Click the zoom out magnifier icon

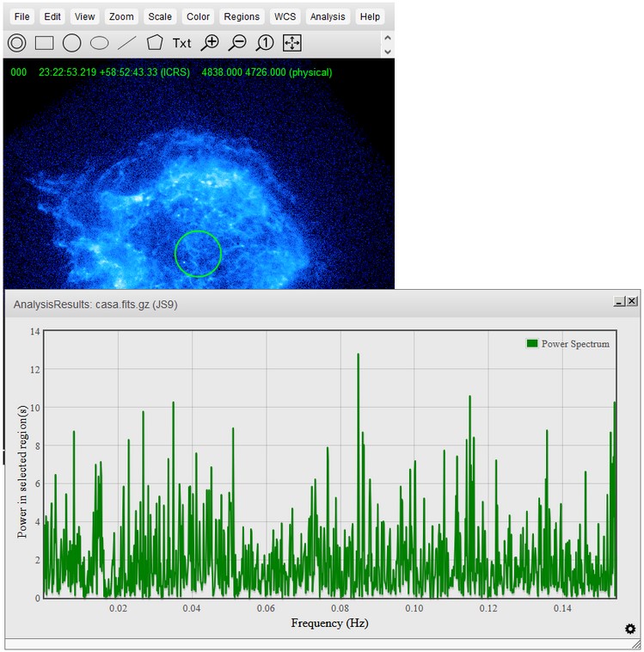(x=238, y=43)
